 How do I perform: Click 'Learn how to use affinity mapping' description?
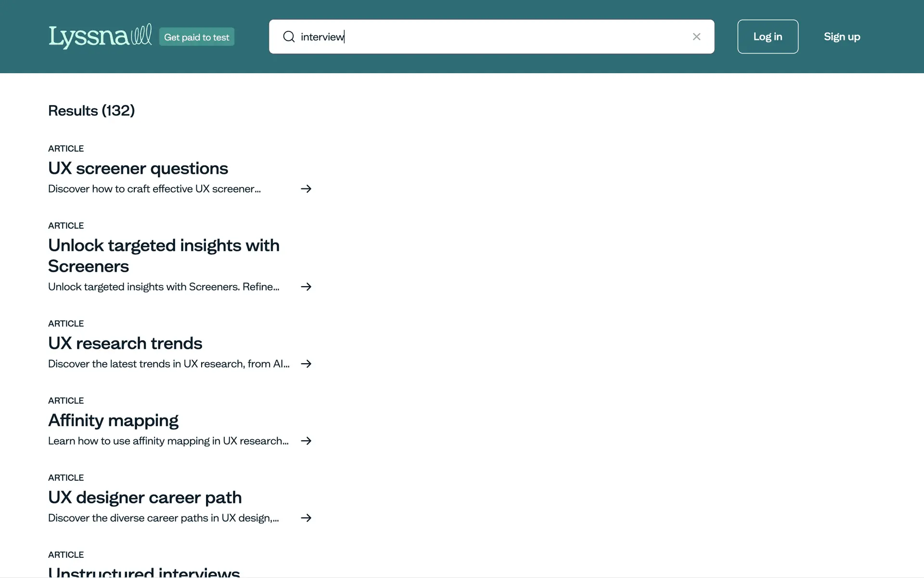click(168, 441)
